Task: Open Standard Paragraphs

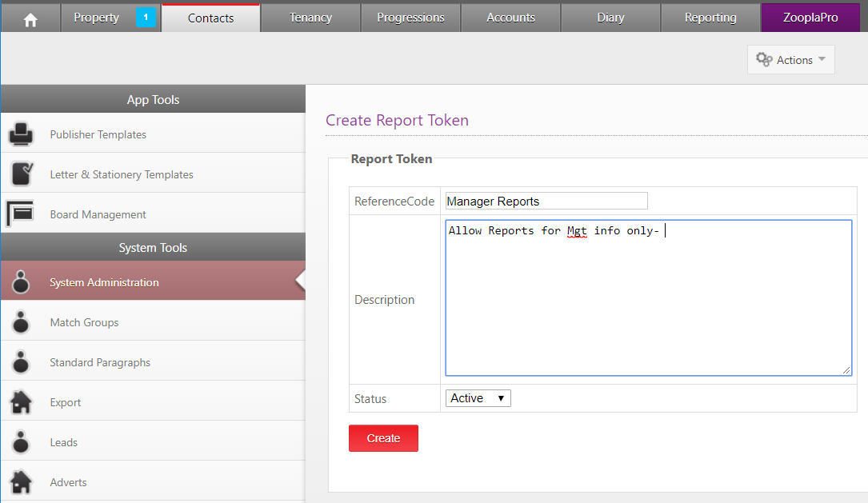Action: coord(100,362)
